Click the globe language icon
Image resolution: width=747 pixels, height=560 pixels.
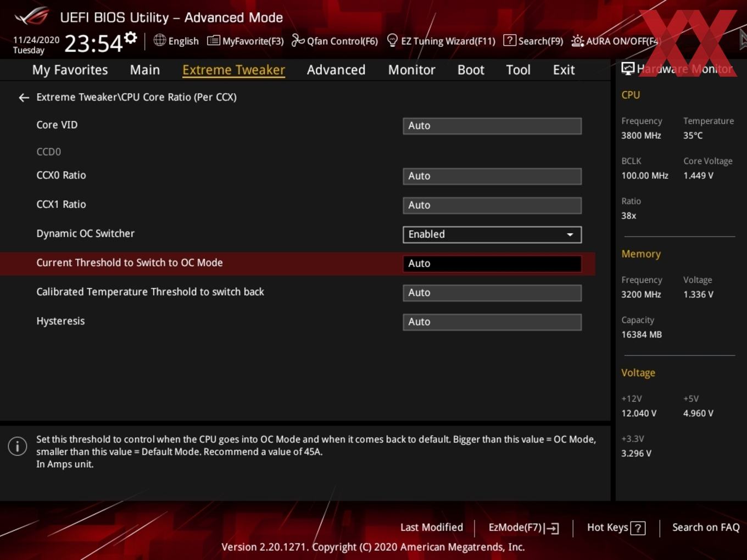(x=159, y=40)
